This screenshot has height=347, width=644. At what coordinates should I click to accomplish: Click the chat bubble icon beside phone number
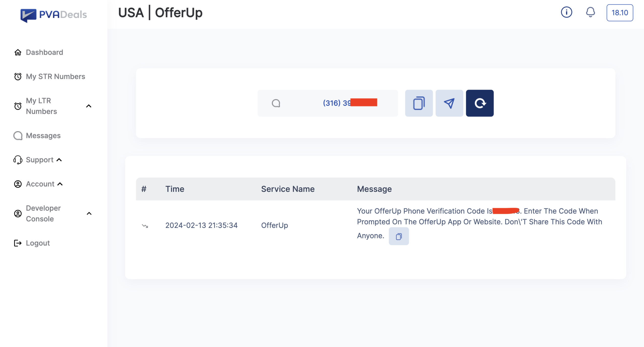click(276, 103)
